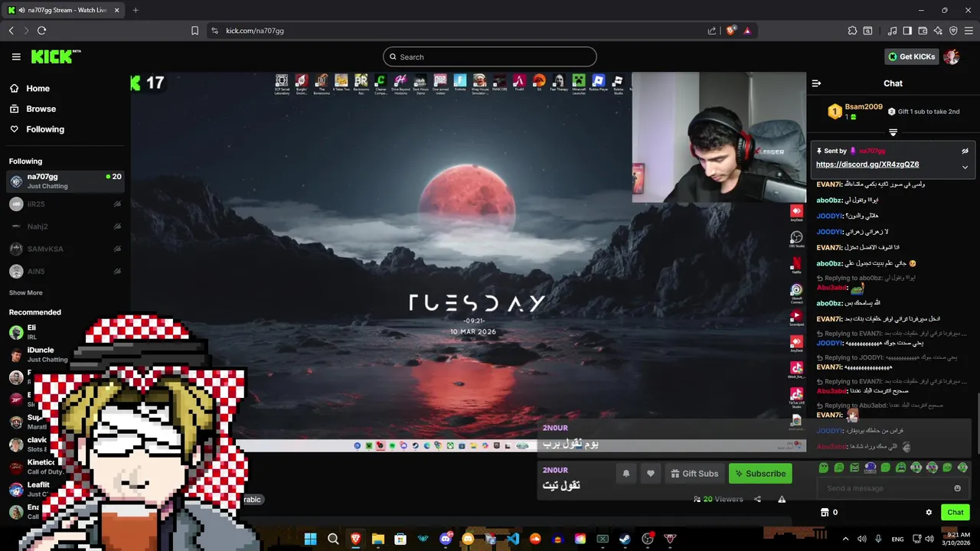Go to the KICK logo homepage

55,57
